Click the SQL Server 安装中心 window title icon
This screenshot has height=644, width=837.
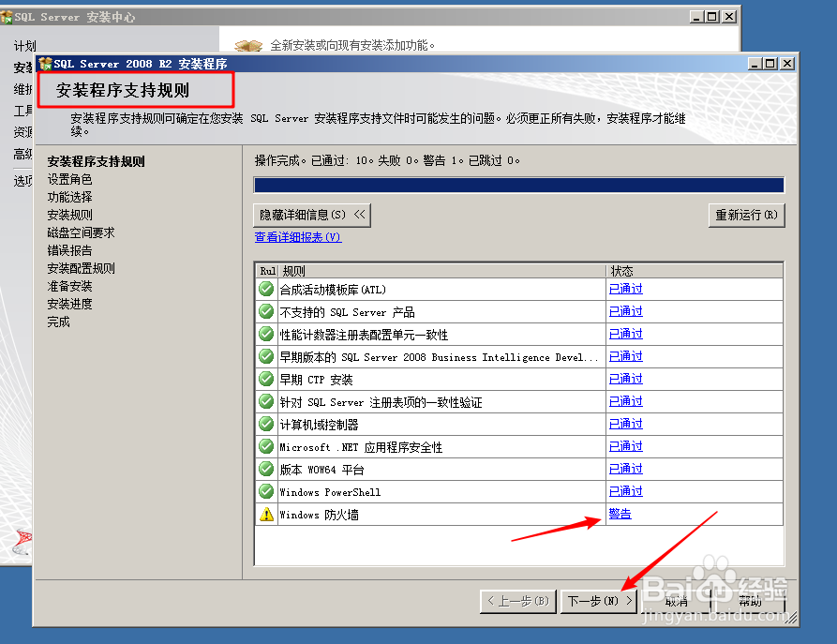(7, 17)
